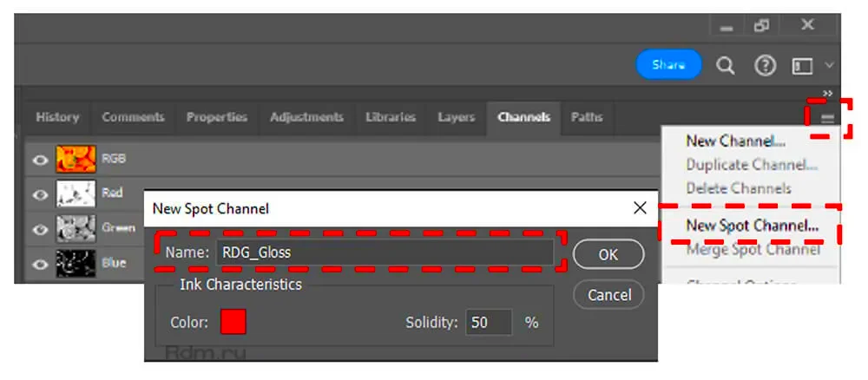Open the History tab
Viewport: 868px width, 380px height.
tap(57, 117)
